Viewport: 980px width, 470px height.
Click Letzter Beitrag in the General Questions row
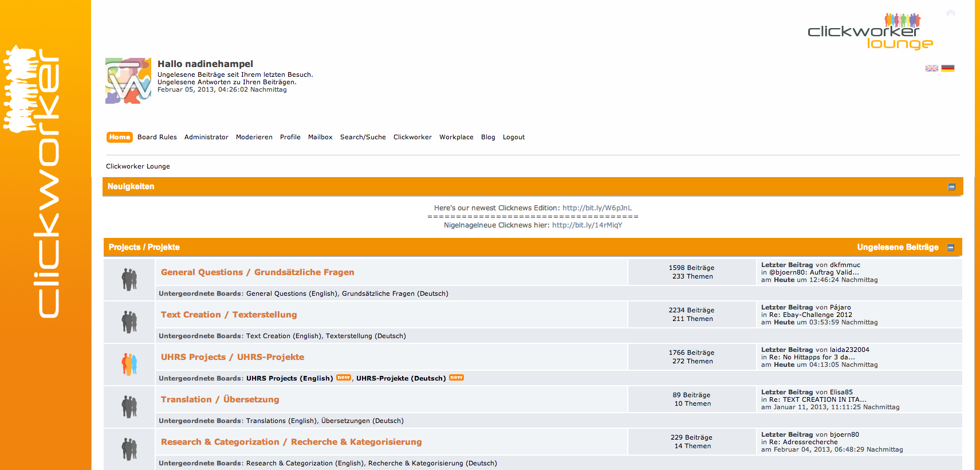click(x=787, y=265)
